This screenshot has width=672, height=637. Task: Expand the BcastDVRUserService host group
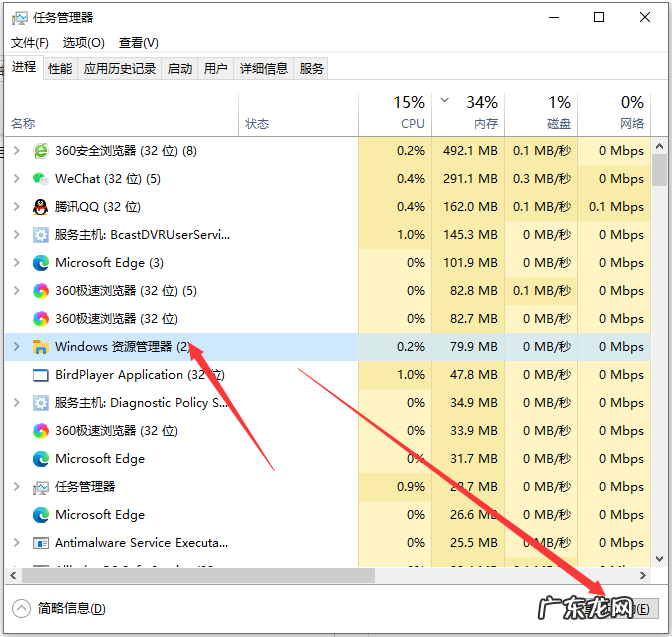17,235
